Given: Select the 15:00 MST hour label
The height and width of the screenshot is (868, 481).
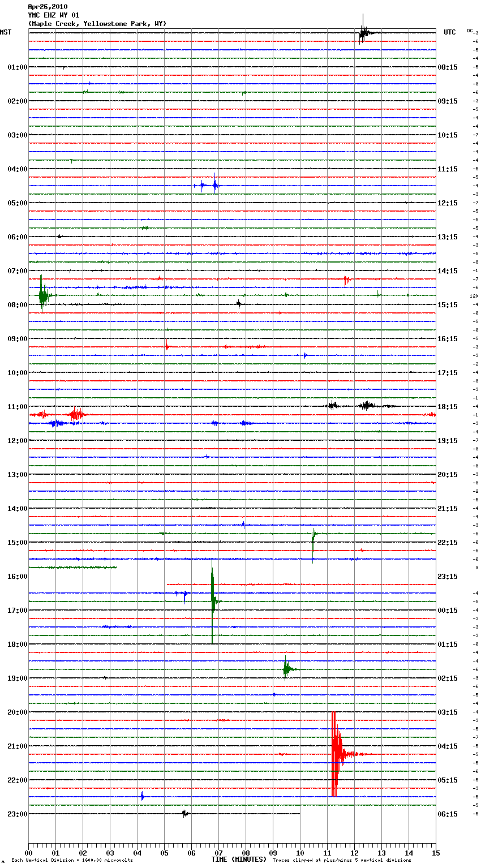Looking at the screenshot, I should point(17,543).
